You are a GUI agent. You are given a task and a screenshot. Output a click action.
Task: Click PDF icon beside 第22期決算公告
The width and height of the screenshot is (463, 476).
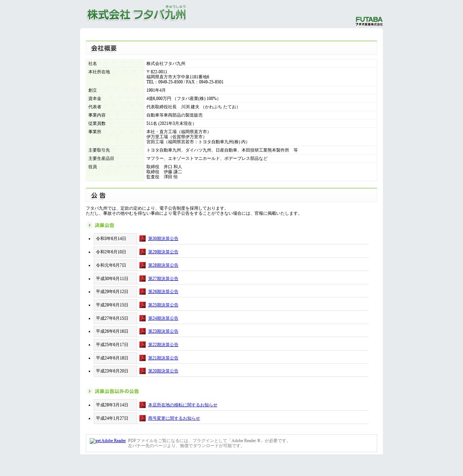[142, 345]
